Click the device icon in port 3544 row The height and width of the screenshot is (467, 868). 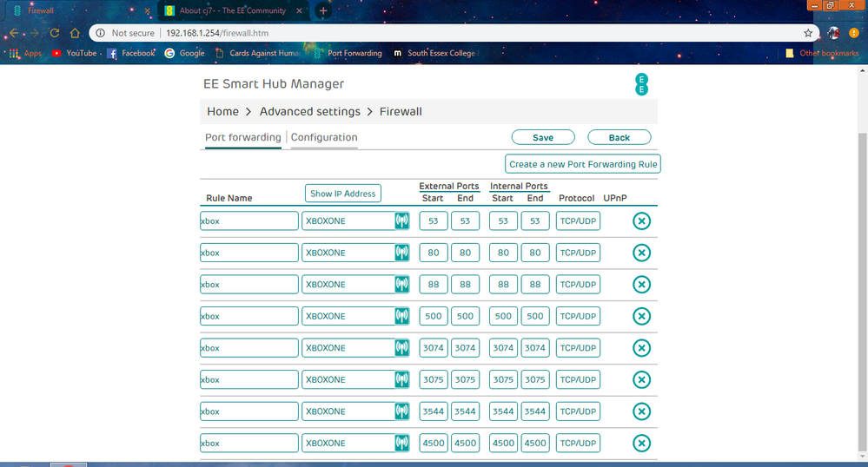[x=401, y=411]
